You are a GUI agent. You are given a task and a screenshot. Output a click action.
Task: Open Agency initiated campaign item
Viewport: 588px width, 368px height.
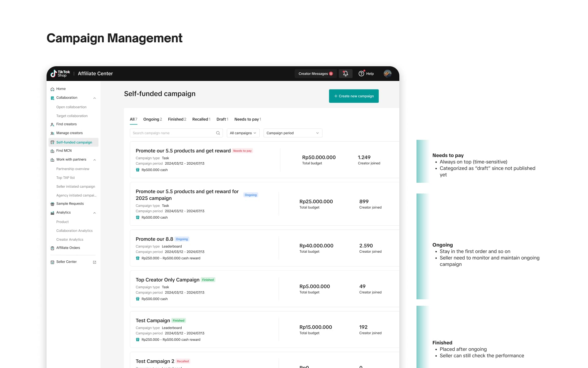[x=76, y=195]
